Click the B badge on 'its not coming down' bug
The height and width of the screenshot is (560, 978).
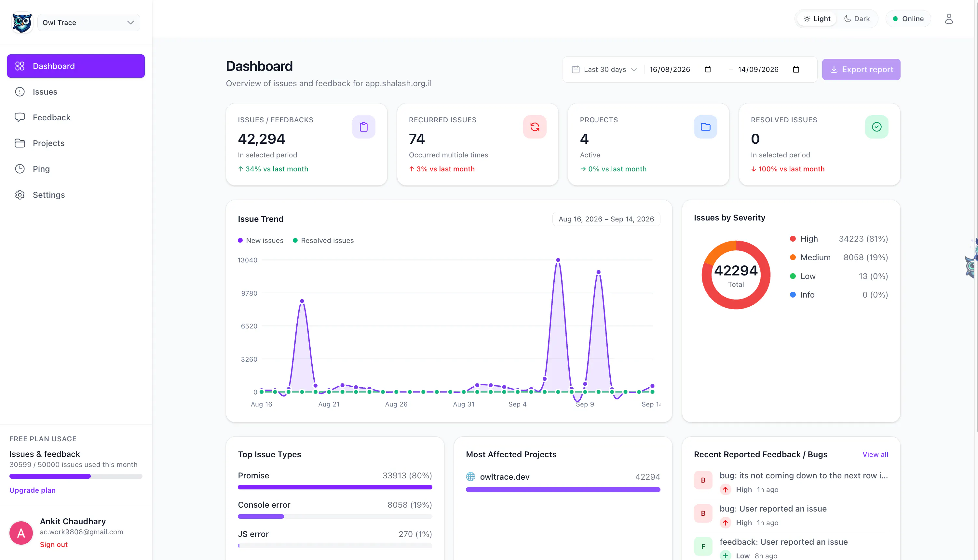[703, 480]
